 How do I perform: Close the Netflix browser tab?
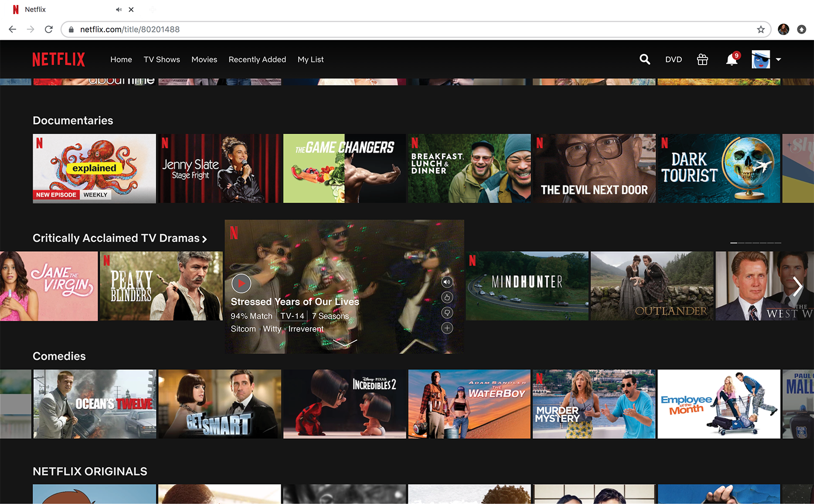point(131,10)
